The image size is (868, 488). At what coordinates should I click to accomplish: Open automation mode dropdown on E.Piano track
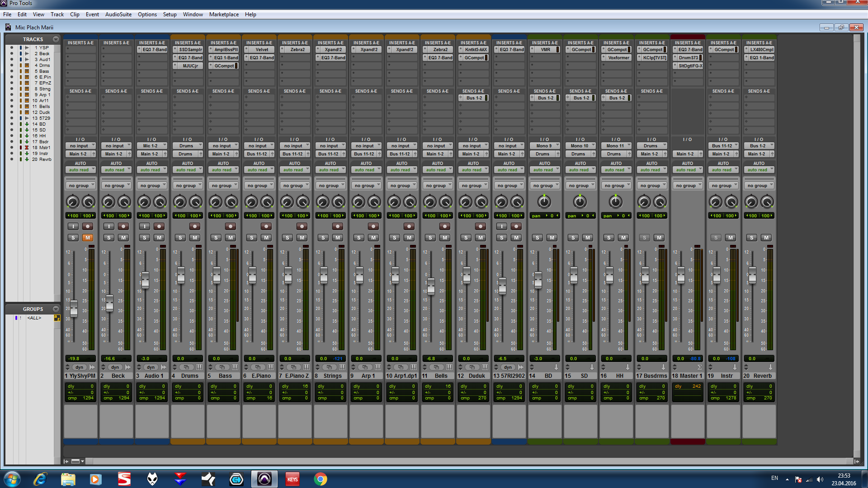click(x=259, y=170)
